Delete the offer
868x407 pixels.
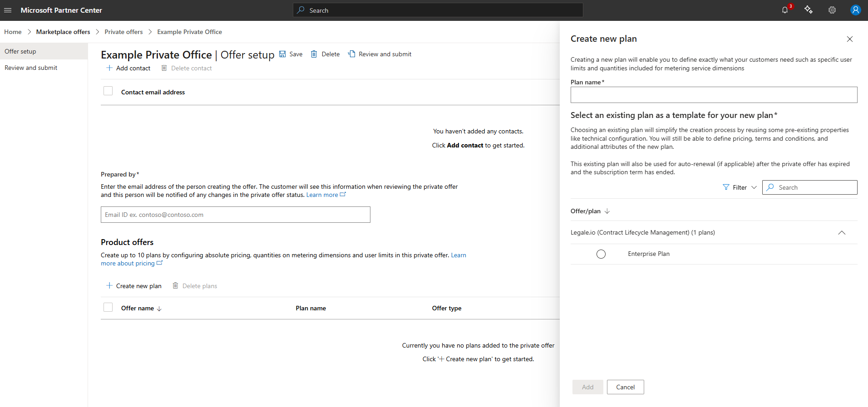325,54
